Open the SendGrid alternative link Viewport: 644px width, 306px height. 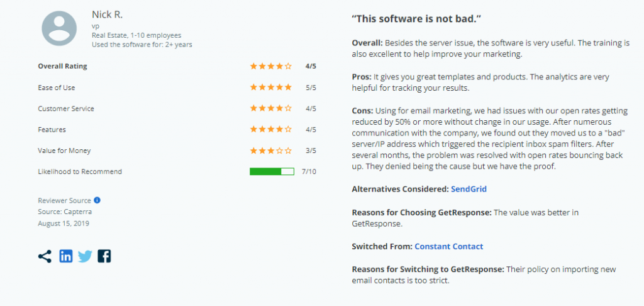coord(469,189)
